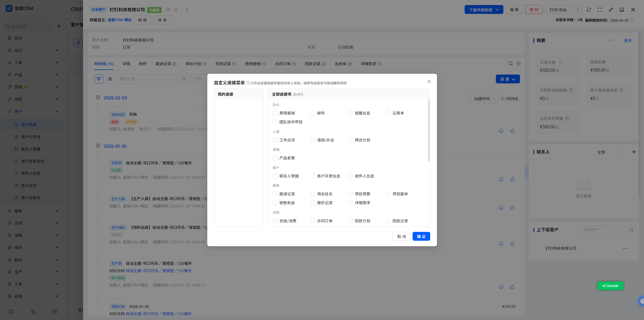The width and height of the screenshot is (644, 320).
Task: Tick the 合同订单 checkbox
Action: tap(313, 221)
